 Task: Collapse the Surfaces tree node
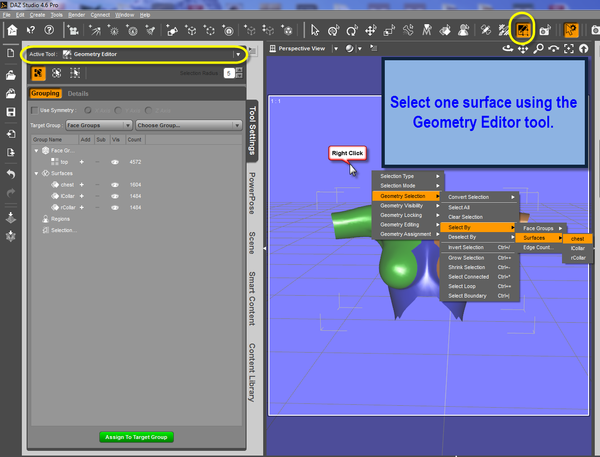pyautogui.click(x=36, y=173)
